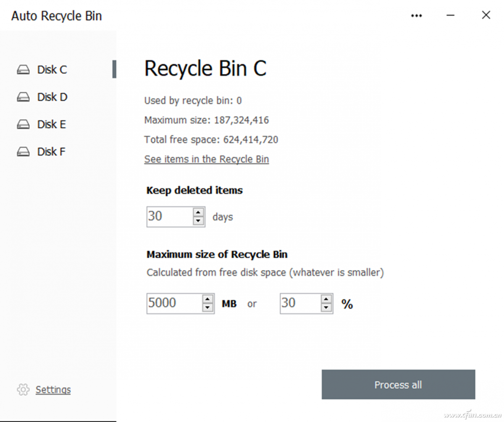Click the Disk D drive icon

coord(23,97)
